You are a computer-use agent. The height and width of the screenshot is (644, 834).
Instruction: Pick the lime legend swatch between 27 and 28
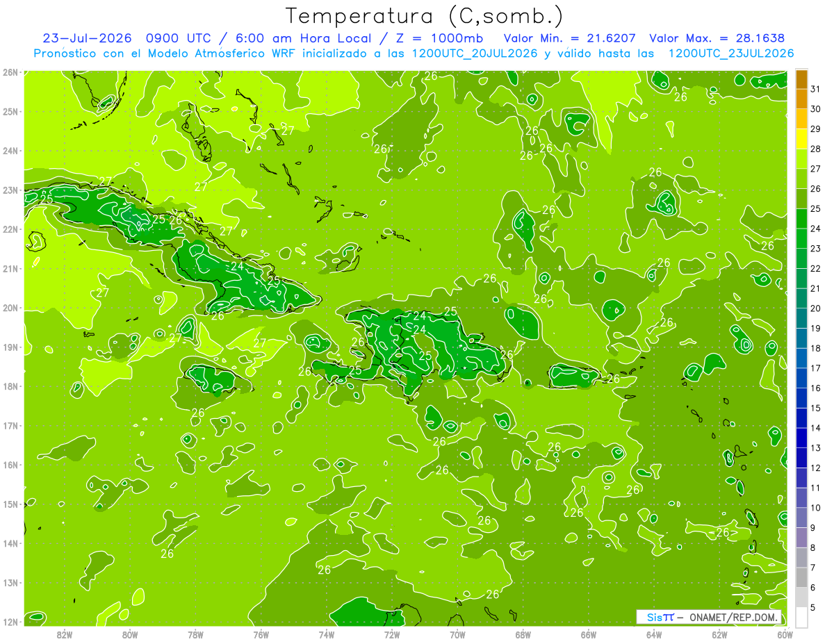tap(801, 159)
